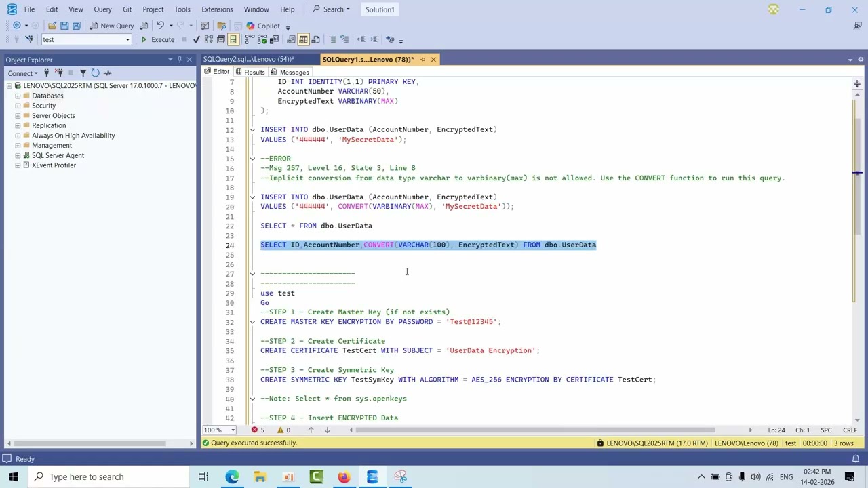Close the Object Explorer panel

coord(189,60)
